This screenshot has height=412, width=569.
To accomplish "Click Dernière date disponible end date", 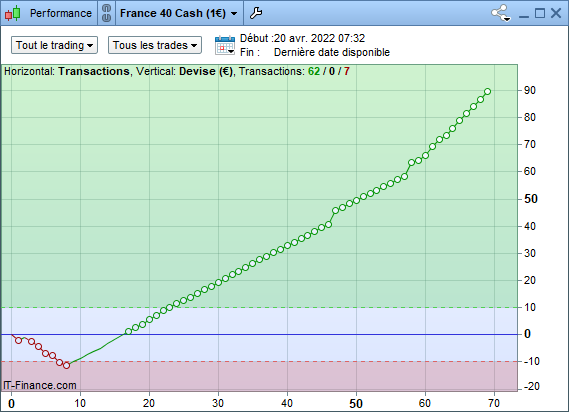I will tap(332, 52).
